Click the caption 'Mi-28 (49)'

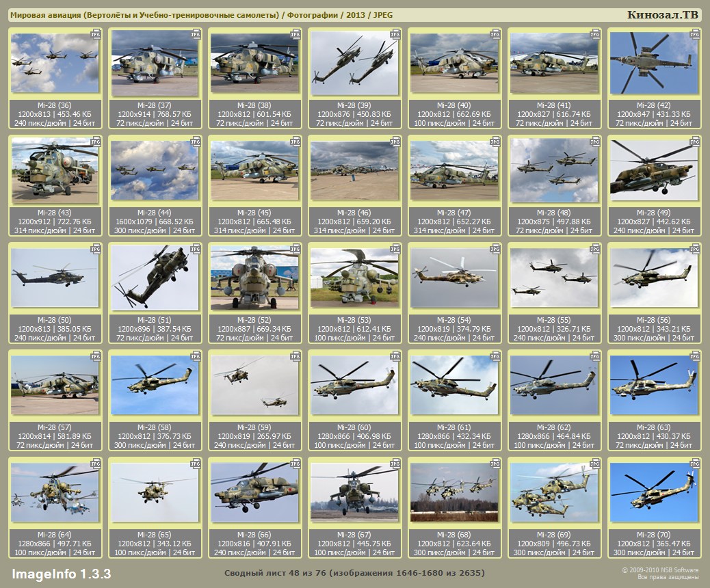pos(654,213)
